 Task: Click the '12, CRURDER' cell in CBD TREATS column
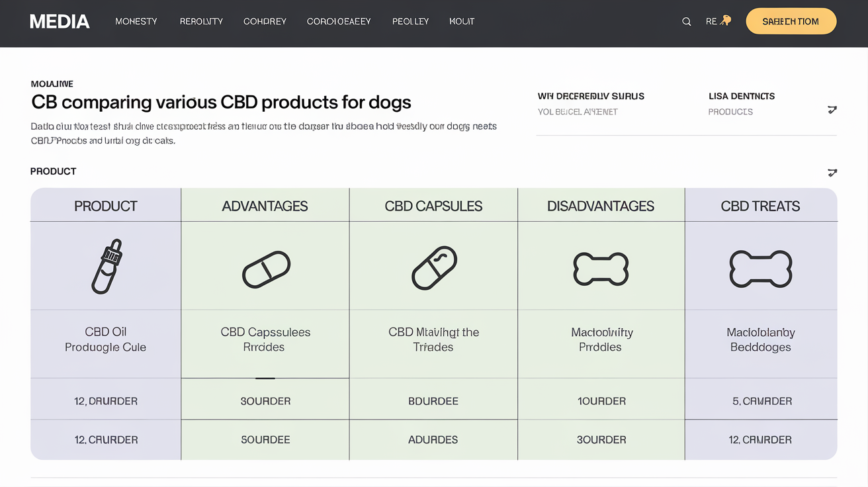pyautogui.click(x=761, y=440)
